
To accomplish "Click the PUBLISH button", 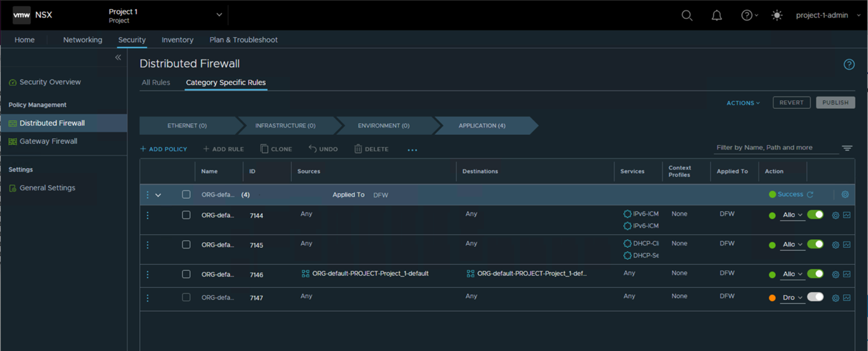I will click(x=836, y=102).
